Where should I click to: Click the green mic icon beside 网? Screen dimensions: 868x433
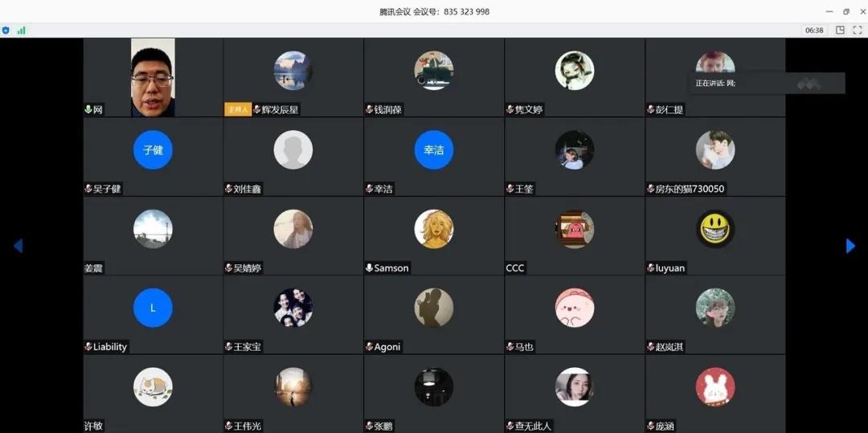point(88,109)
